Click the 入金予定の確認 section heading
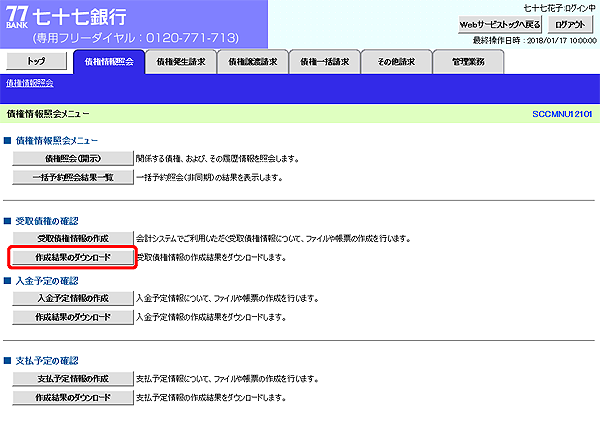The height and width of the screenshot is (434, 600). click(x=47, y=281)
